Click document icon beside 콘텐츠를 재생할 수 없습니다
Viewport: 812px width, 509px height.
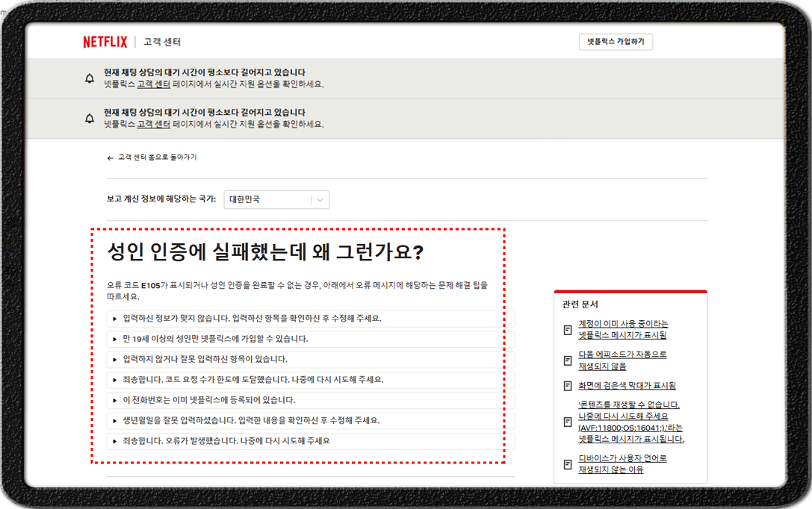[568, 422]
